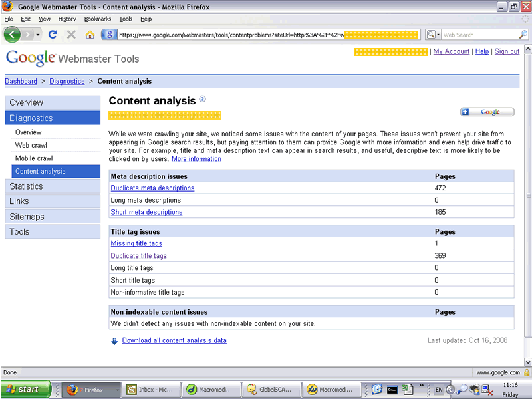This screenshot has width=532, height=399.
Task: Click in the Web Search box
Action: (479, 35)
